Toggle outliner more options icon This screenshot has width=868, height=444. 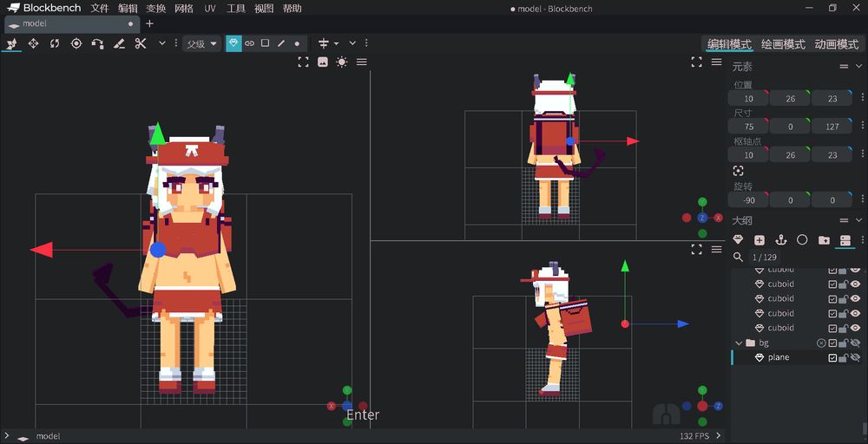coord(845,240)
